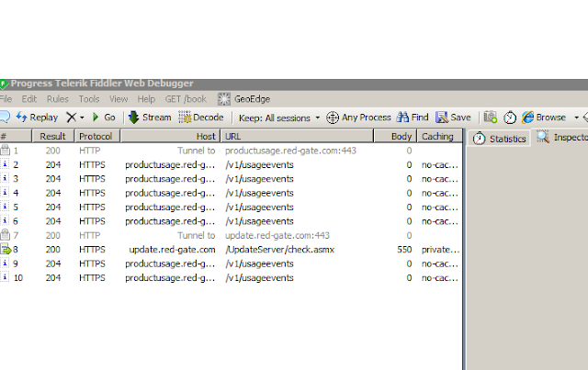
Task: Click info icon of session 3
Action: click(x=5, y=178)
